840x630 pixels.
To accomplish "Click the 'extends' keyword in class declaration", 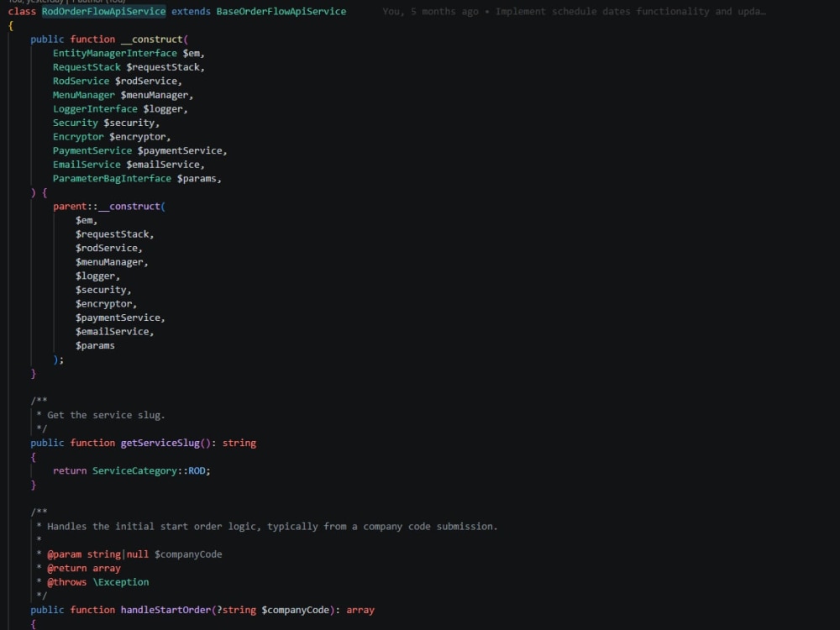I will pos(191,11).
